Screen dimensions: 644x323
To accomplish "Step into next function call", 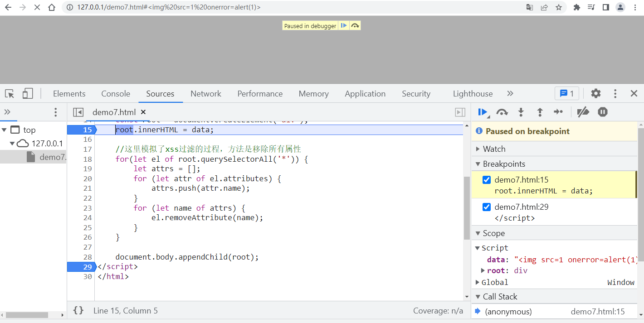I will tap(521, 112).
